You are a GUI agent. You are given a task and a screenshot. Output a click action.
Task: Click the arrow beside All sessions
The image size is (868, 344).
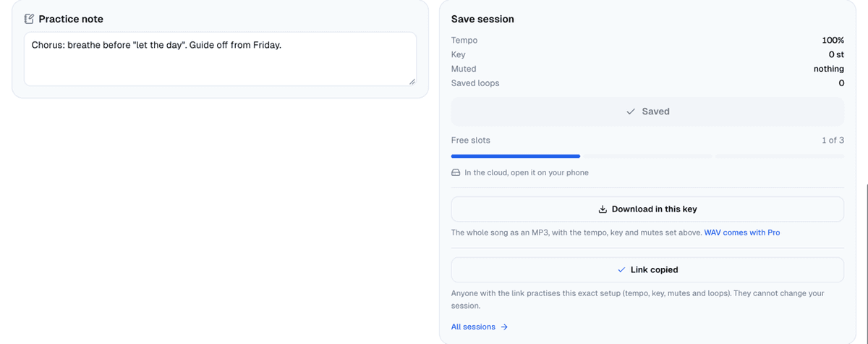[504, 327]
